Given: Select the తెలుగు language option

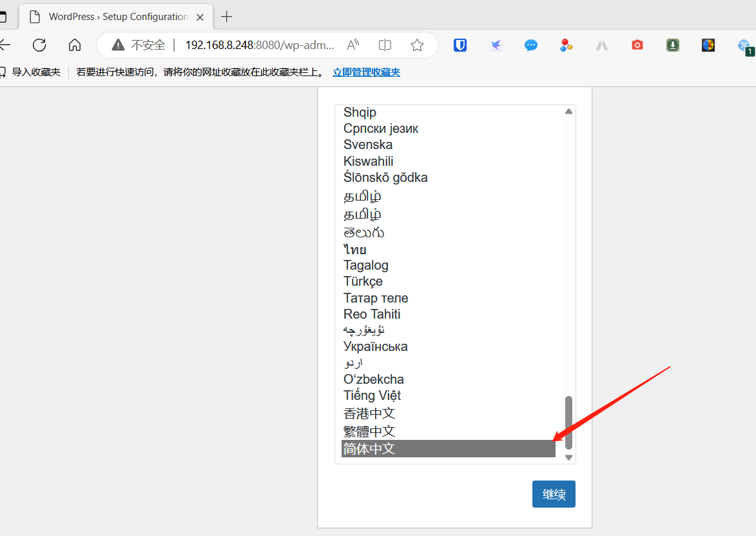Looking at the screenshot, I should pos(449,232).
